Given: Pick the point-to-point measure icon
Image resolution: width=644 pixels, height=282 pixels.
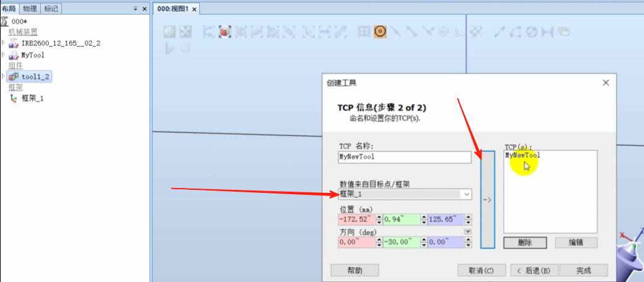Looking at the screenshot, I should tap(500, 32).
